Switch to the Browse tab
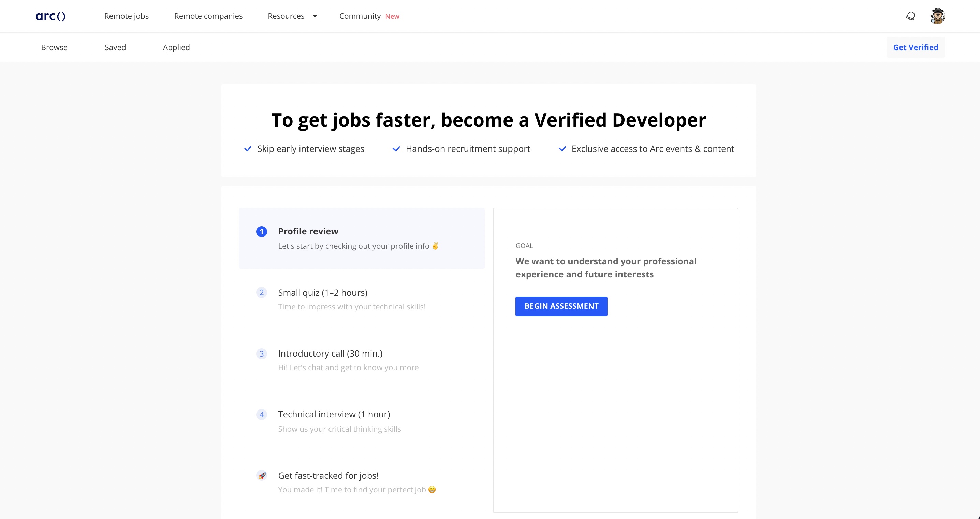Viewport: 980px width, 519px height. 54,47
